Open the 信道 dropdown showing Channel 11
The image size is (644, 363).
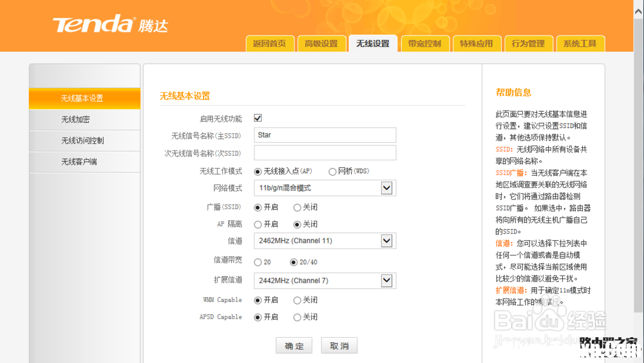point(325,241)
